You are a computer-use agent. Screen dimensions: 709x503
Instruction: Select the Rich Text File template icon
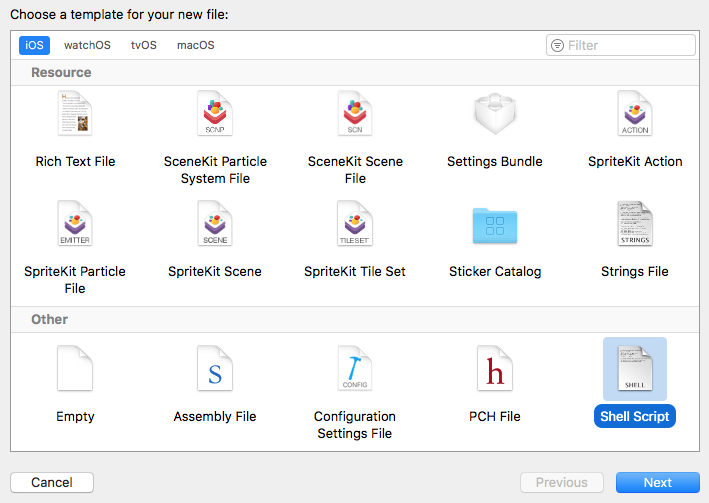pyautogui.click(x=75, y=114)
